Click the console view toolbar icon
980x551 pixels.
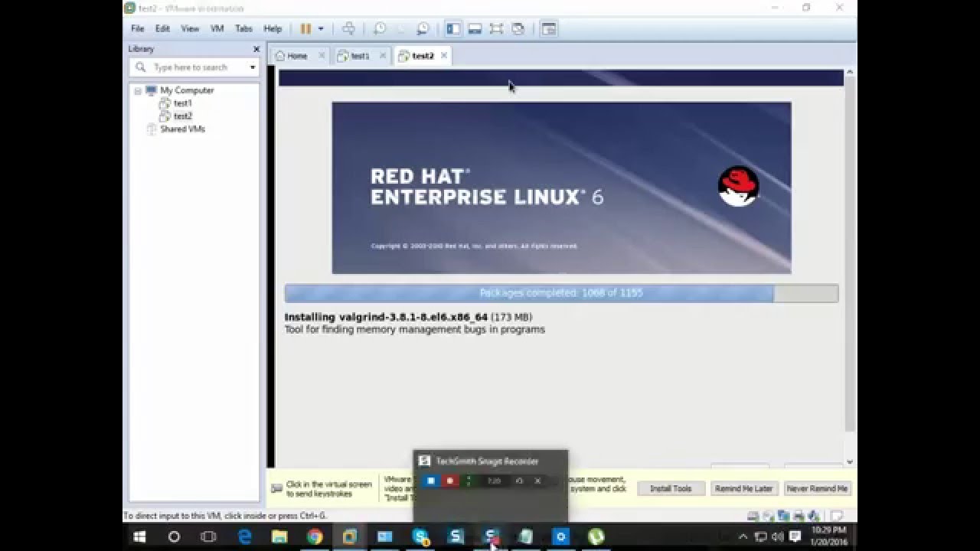click(x=549, y=29)
